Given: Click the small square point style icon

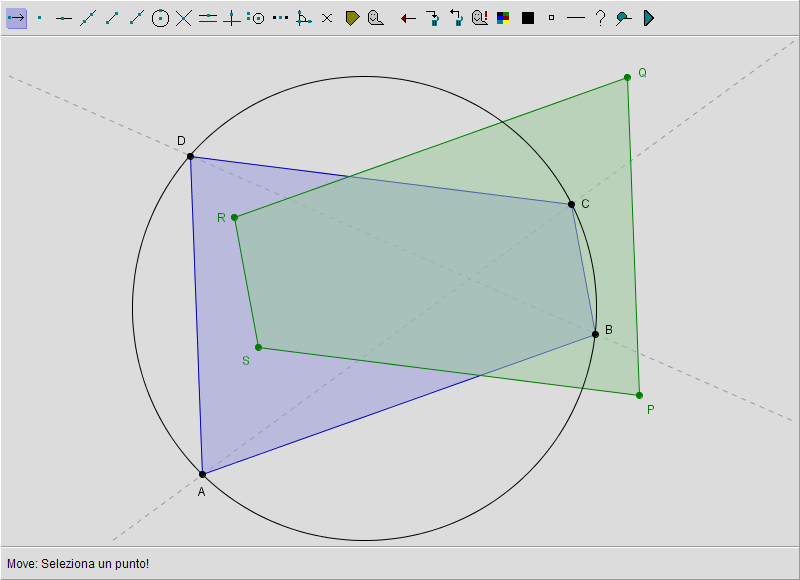Looking at the screenshot, I should coord(551,18).
